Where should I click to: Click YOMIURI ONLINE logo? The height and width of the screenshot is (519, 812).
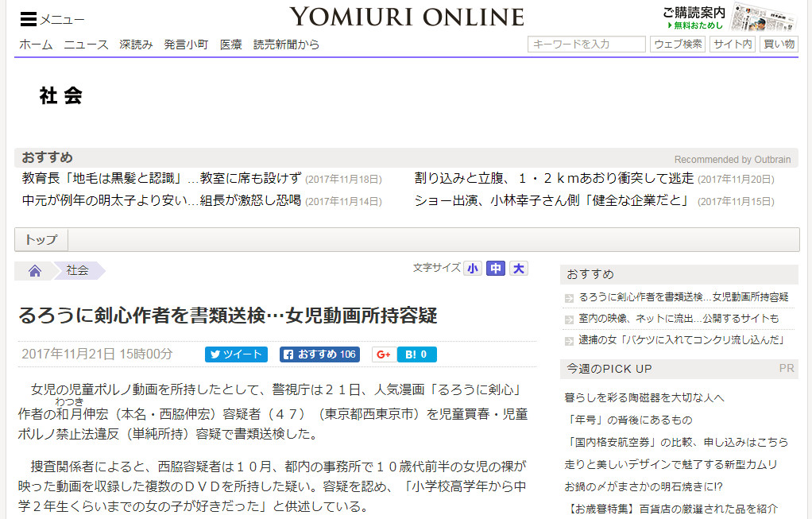(407, 17)
